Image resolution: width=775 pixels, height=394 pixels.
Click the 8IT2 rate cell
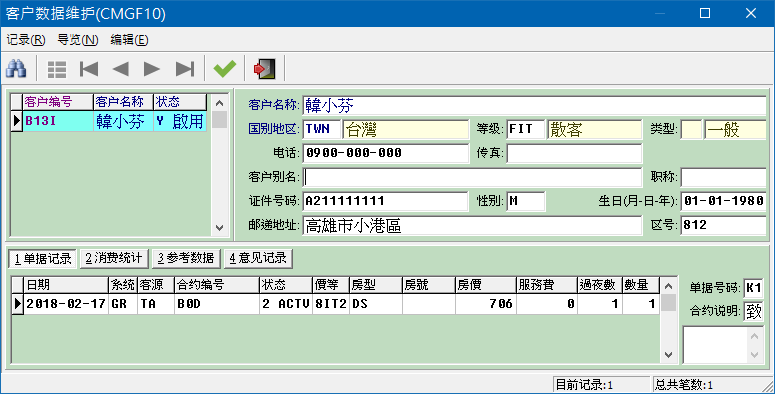331,304
